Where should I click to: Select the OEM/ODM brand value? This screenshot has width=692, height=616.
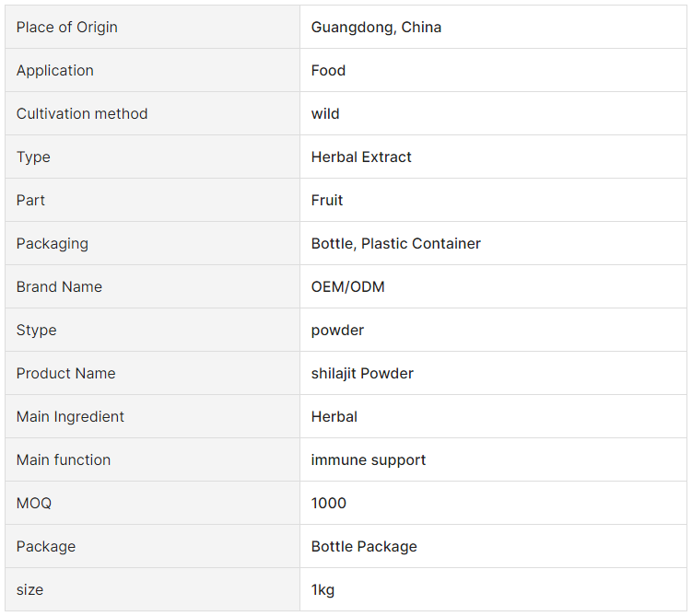click(347, 286)
